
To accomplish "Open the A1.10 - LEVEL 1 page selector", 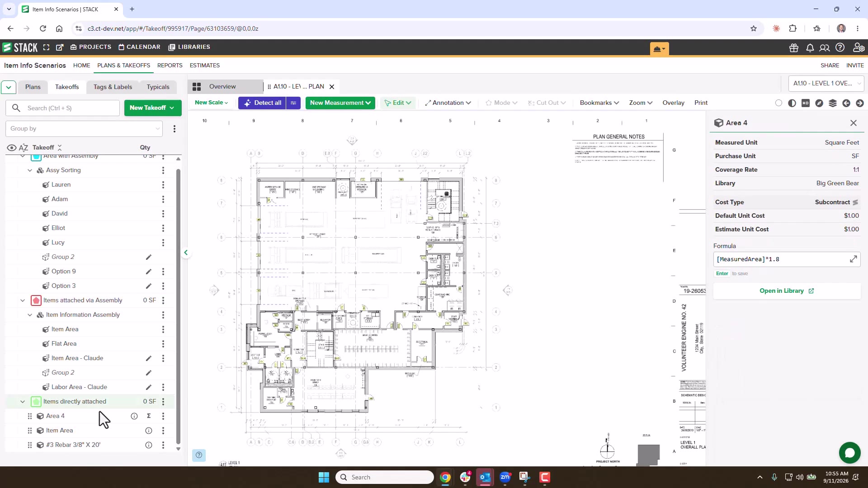I will pyautogui.click(x=826, y=84).
